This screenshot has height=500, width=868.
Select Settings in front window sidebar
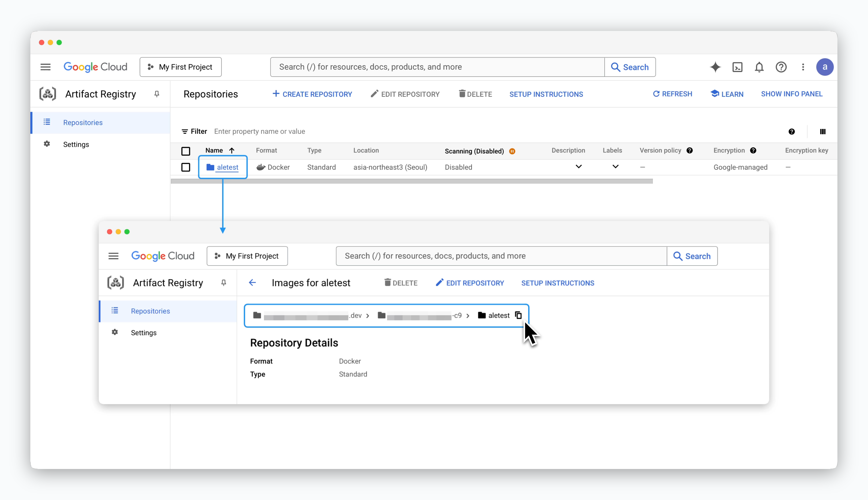point(168,333)
